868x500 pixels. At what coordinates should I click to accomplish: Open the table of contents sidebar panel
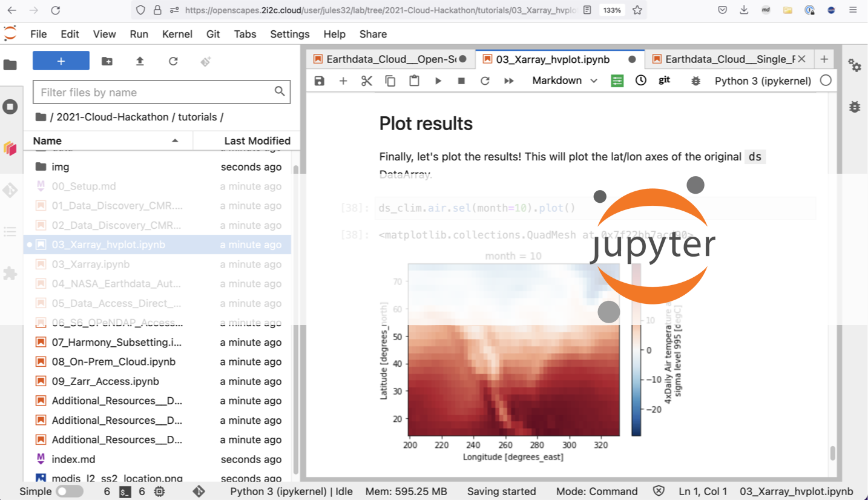[10, 232]
